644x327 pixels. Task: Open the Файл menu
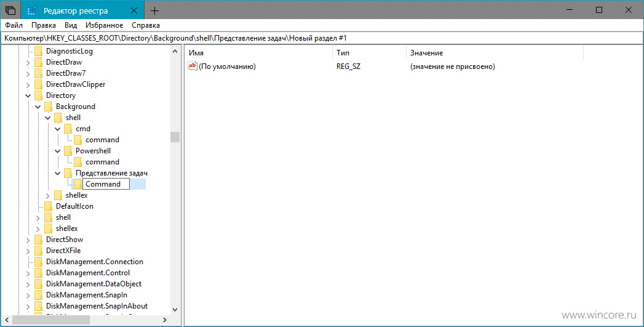14,25
